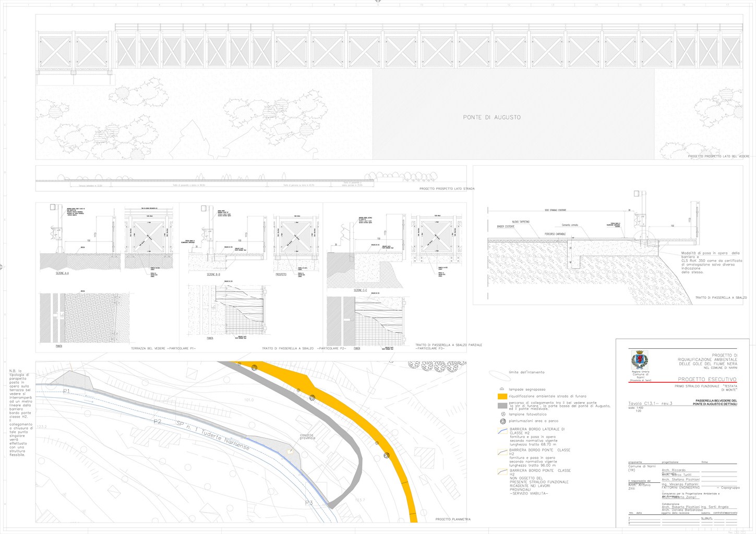This screenshot has height=534, width=756.
Task: Click the PERCORSO CARRABILE annotation
Action: pos(556,234)
